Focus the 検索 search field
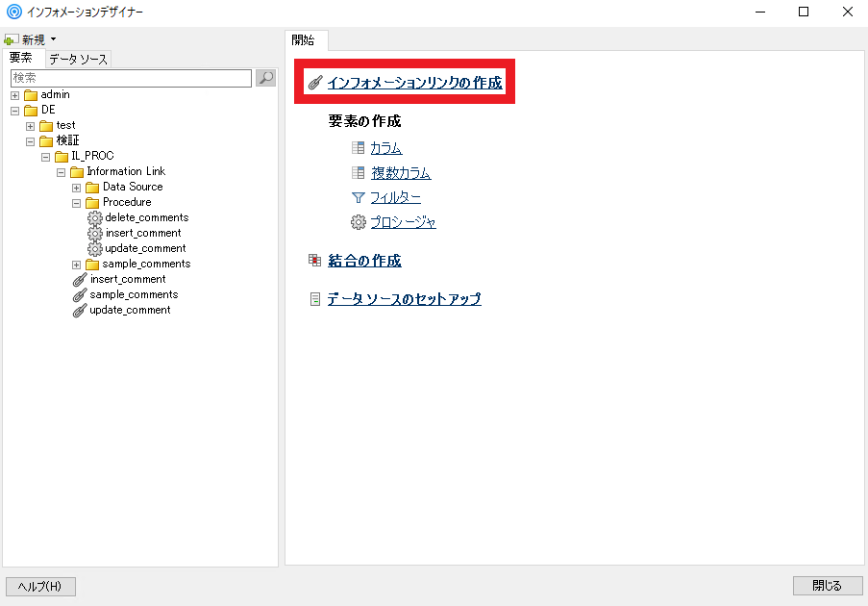The image size is (868, 606). (131, 78)
